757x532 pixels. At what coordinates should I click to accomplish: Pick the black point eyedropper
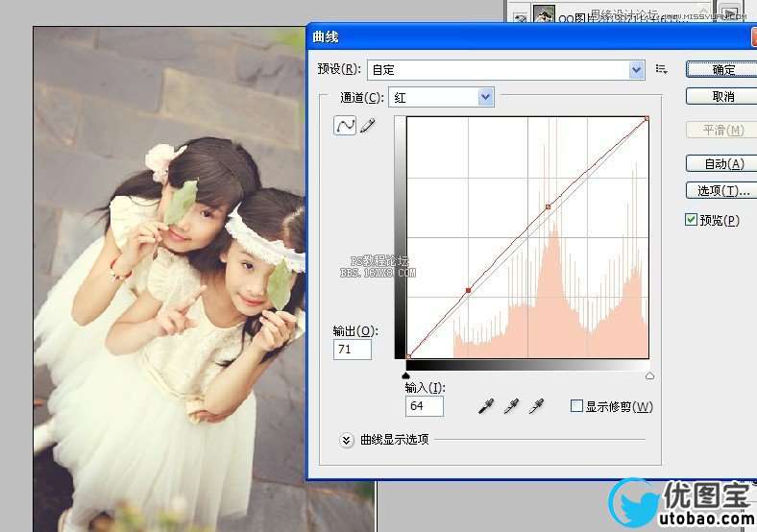click(486, 406)
